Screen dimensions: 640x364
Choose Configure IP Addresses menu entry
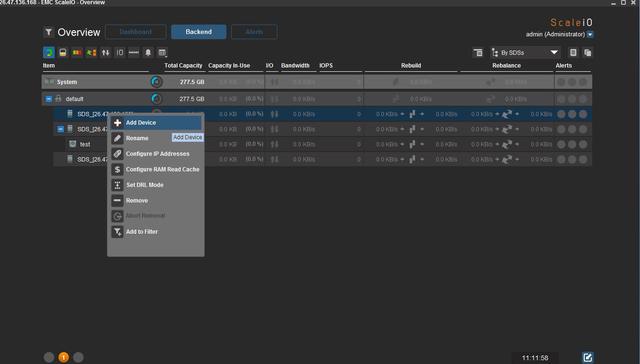156,154
